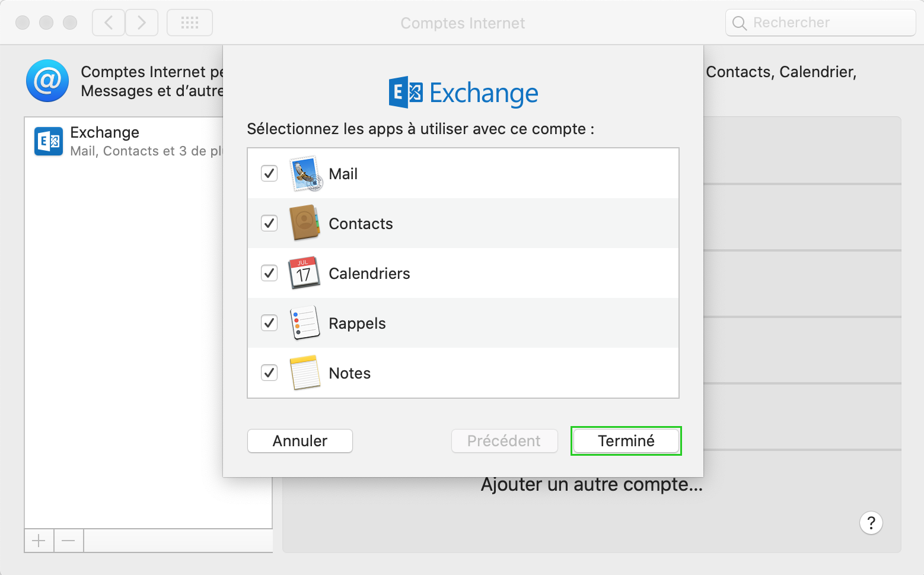The image size is (924, 575).
Task: Click Ajouter un autre compte…
Action: [592, 485]
